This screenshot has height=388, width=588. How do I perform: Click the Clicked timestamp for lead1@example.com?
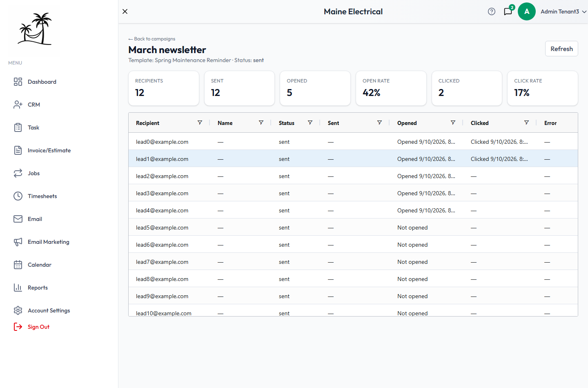(x=499, y=159)
